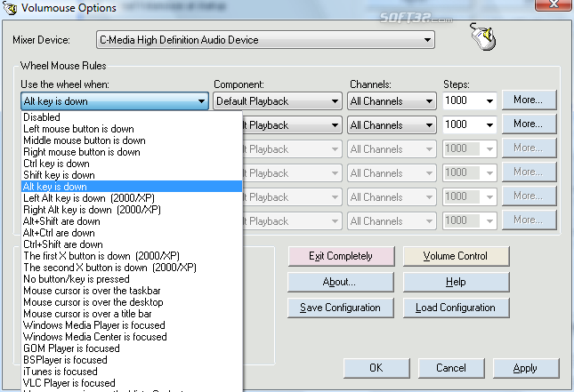The height and width of the screenshot is (392, 574).
Task: Open second row Playback component dropdown
Action: point(292,125)
